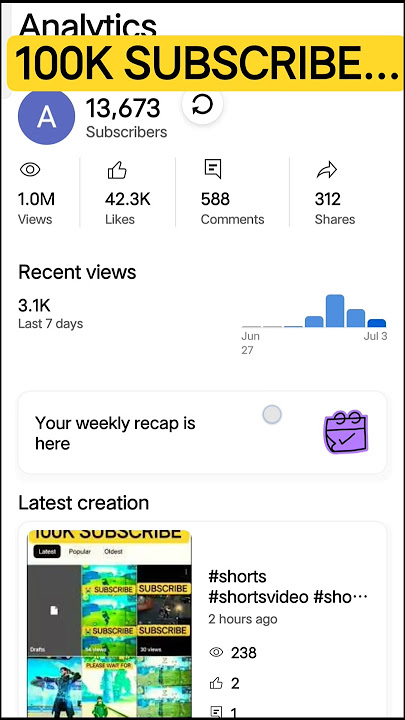405x720 pixels.
Task: Open the 13,673 Subscribers count
Action: [126, 118]
